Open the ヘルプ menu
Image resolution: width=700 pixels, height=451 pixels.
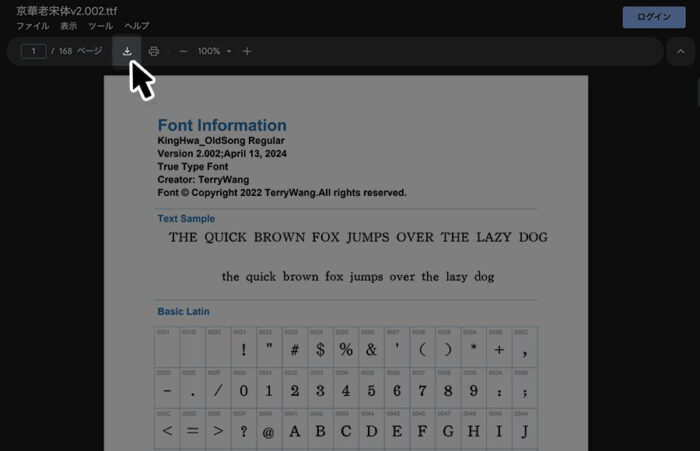[x=137, y=25]
